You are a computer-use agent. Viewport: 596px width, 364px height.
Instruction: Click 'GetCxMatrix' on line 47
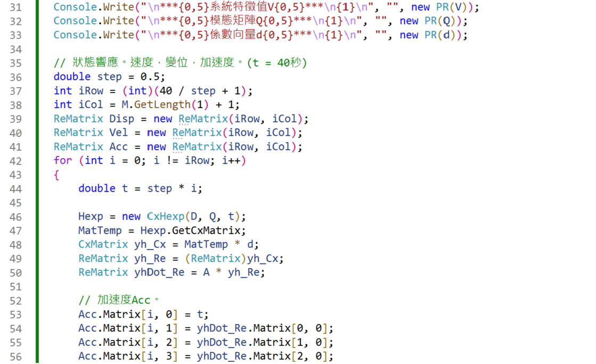(x=206, y=230)
